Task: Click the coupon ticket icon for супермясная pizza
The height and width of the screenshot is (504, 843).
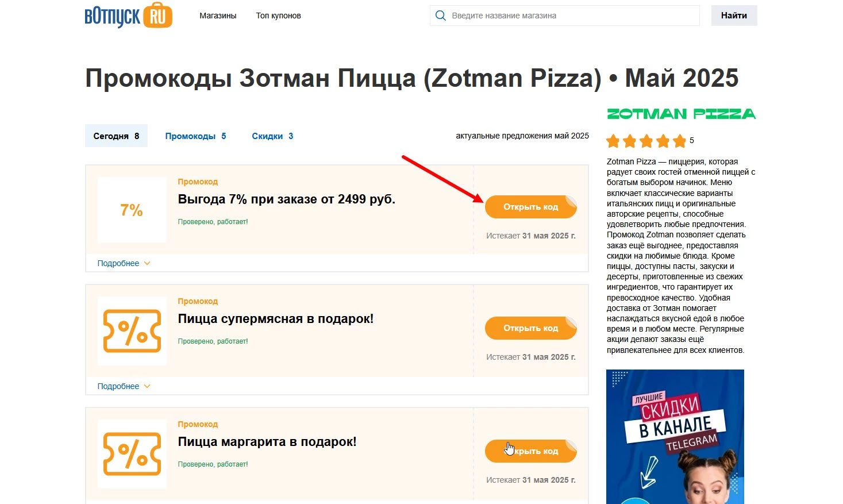Action: tap(132, 332)
